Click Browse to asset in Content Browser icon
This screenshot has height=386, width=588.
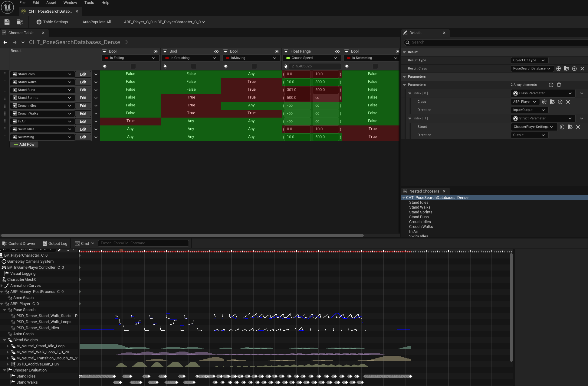tap(20, 22)
